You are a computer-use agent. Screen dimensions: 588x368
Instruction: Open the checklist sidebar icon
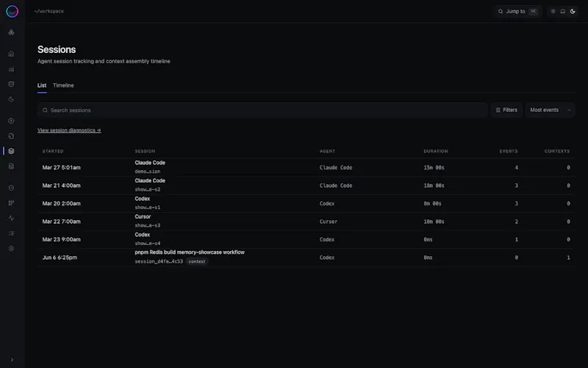tap(11, 233)
